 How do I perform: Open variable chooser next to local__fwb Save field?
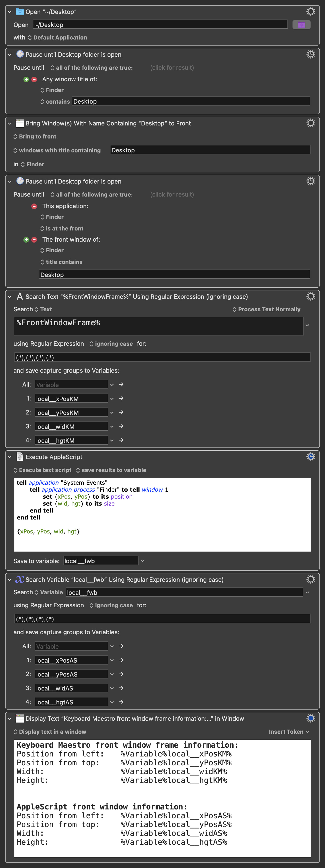[x=143, y=561]
